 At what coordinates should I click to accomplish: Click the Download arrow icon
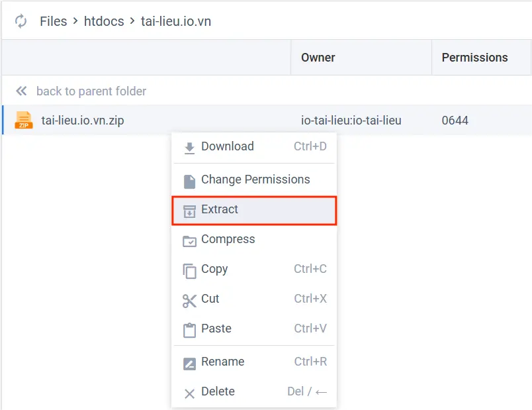click(x=189, y=146)
